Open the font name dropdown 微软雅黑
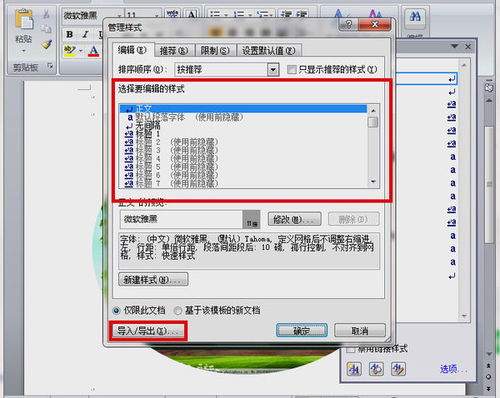Image resolution: width=500 pixels, height=398 pixels. [92, 16]
